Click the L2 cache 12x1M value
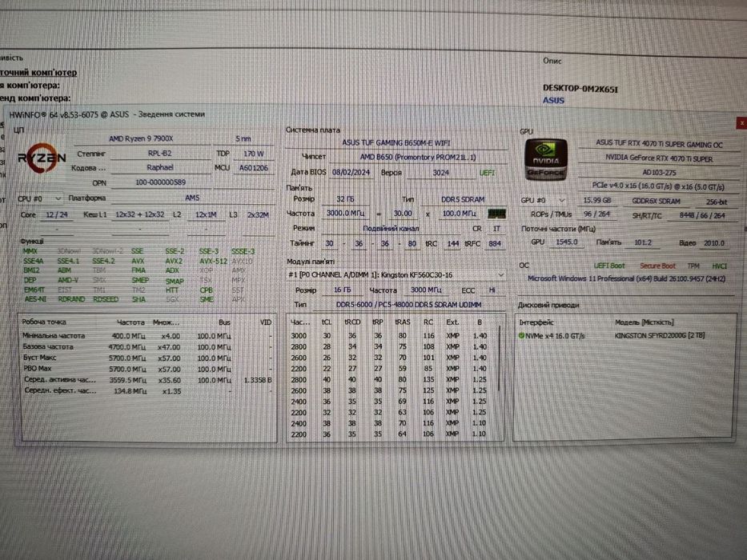 (206, 214)
